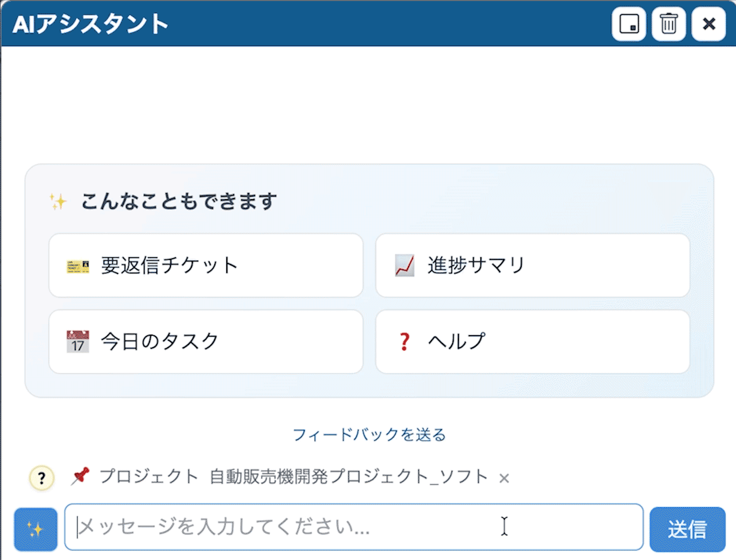This screenshot has width=736, height=560.
Task: Close the AIアシスタント panel
Action: click(708, 24)
